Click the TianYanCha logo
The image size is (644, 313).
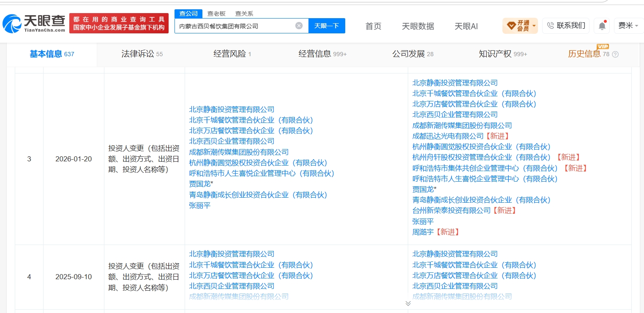tap(34, 24)
